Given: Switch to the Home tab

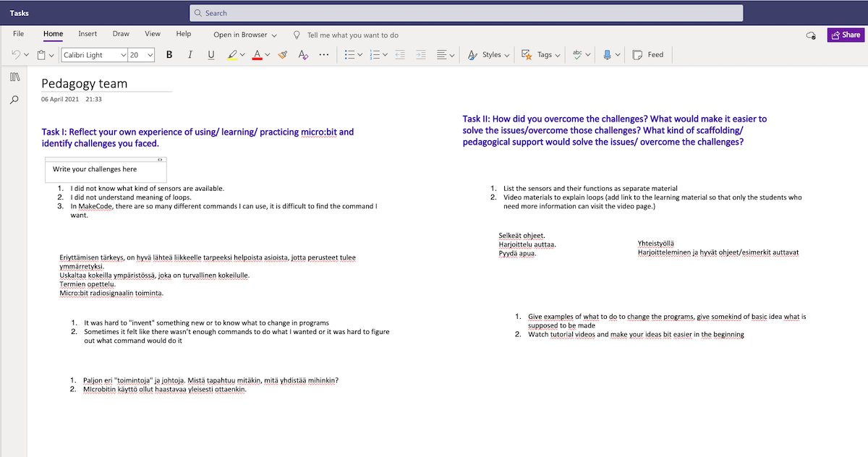Looking at the screenshot, I should click(53, 34).
